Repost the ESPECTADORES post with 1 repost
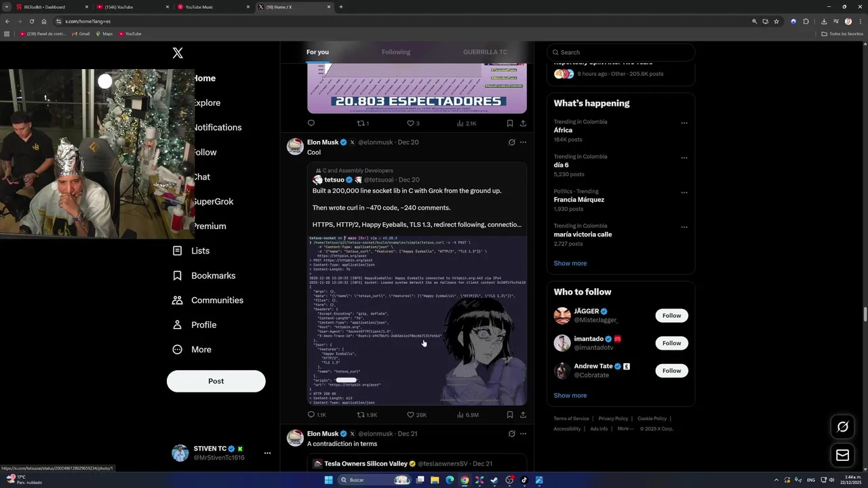 363,123
